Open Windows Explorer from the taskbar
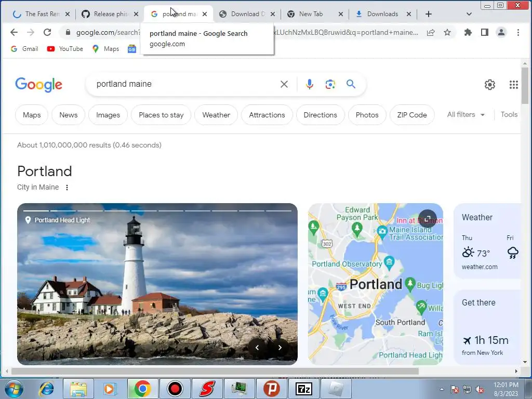Screen dimensions: 532x399 tap(78, 389)
